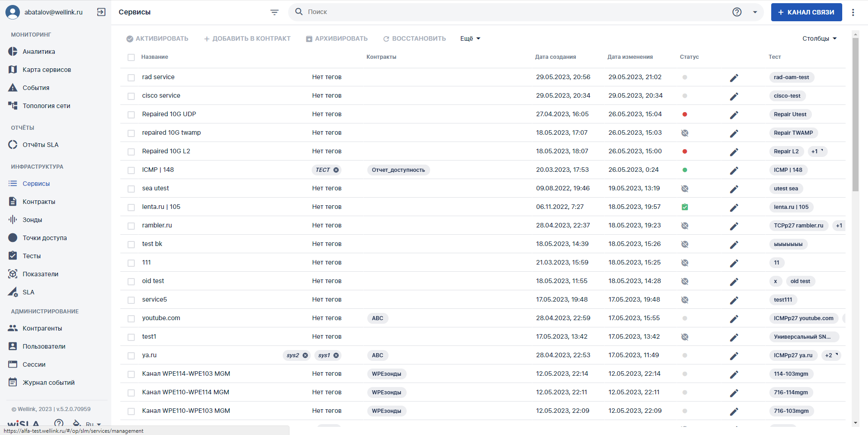This screenshot has width=868, height=435.
Task: Remove the ТЕСТ tag from ICMP | 148
Action: 336,170
